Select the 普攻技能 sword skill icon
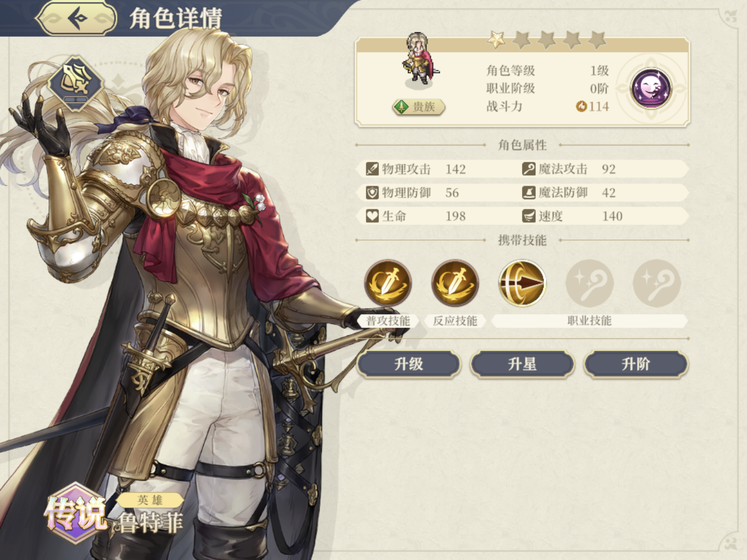 pos(388,283)
